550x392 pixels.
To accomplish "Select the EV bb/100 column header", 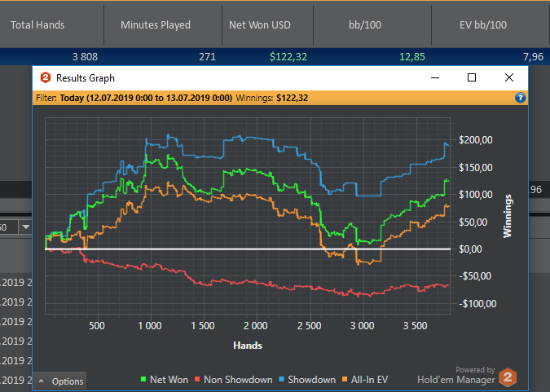I will (x=483, y=24).
